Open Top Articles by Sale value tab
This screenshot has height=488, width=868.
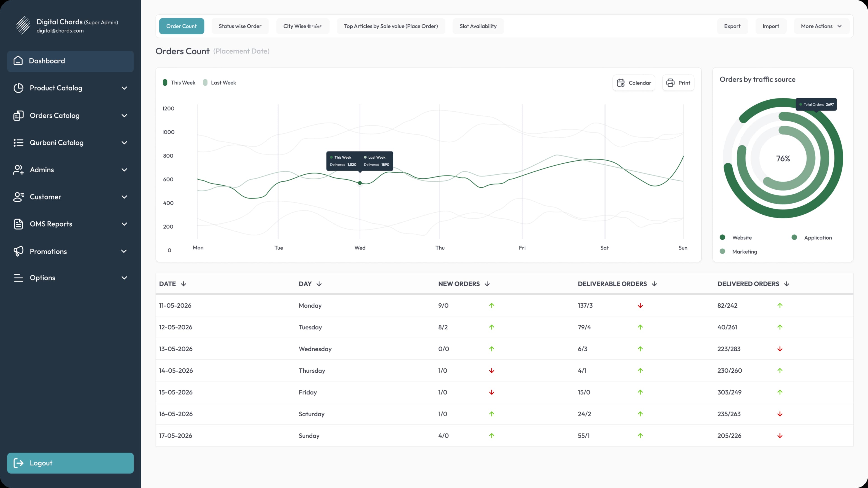[x=391, y=26]
